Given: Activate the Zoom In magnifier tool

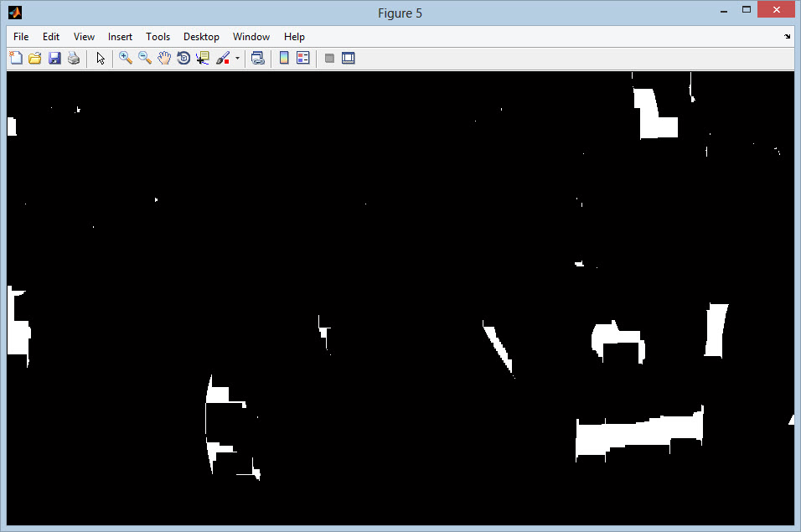Looking at the screenshot, I should [x=125, y=58].
